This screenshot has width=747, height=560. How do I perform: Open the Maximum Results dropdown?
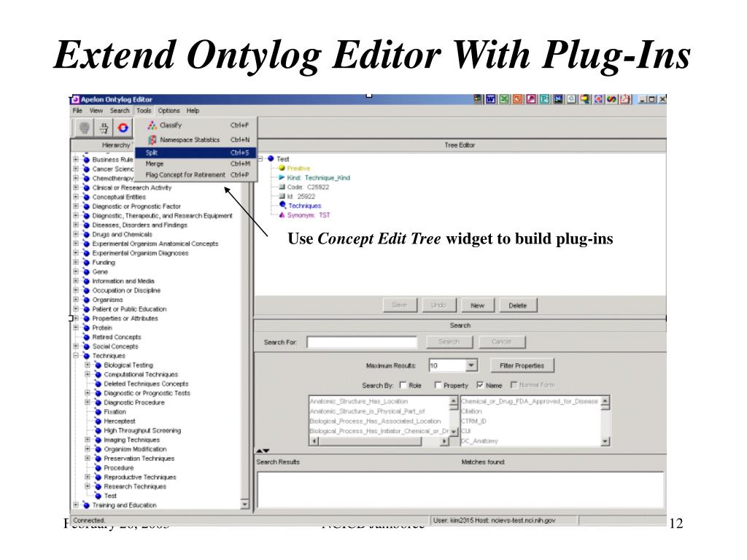[471, 365]
